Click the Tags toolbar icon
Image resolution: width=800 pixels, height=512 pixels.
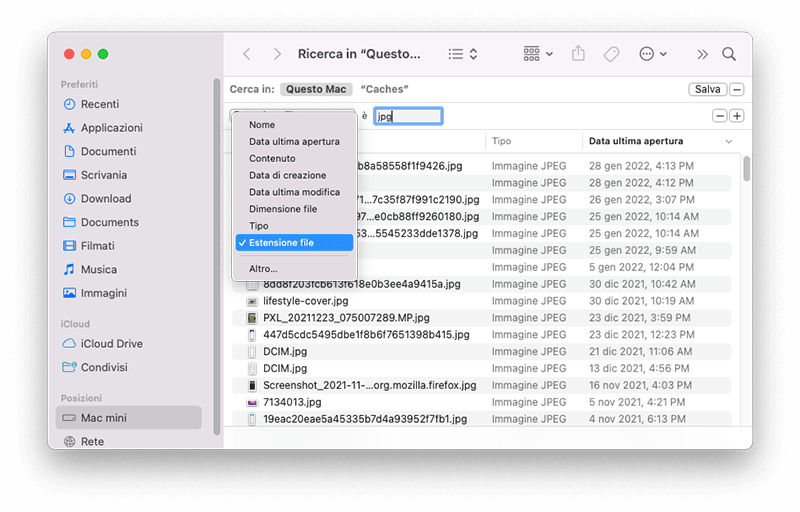point(611,54)
